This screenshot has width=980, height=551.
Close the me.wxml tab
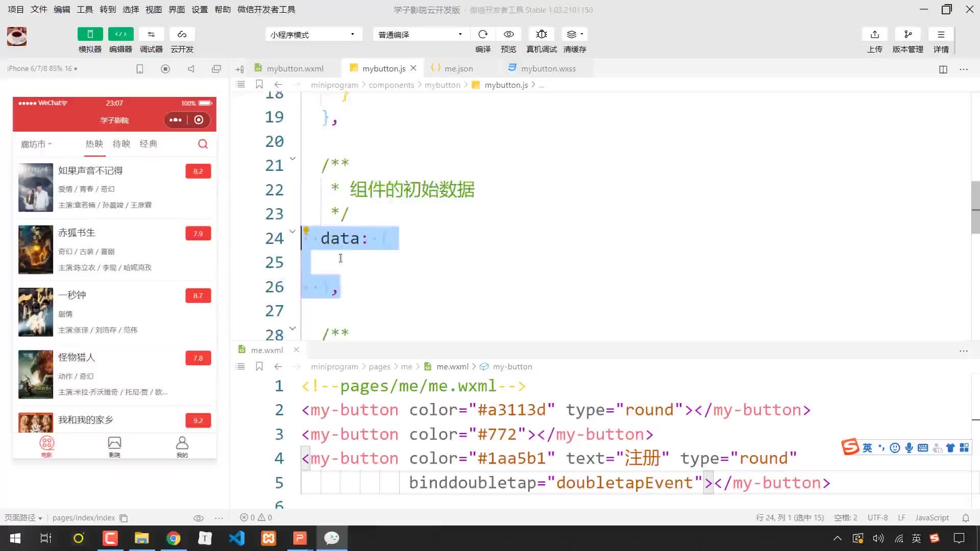click(x=296, y=349)
